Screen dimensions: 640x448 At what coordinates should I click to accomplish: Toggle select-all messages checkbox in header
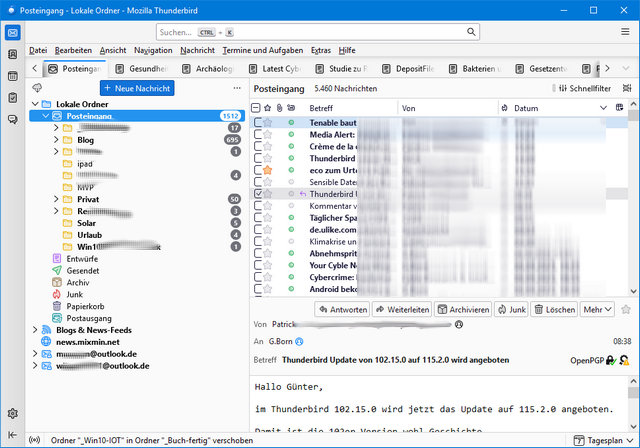click(256, 108)
